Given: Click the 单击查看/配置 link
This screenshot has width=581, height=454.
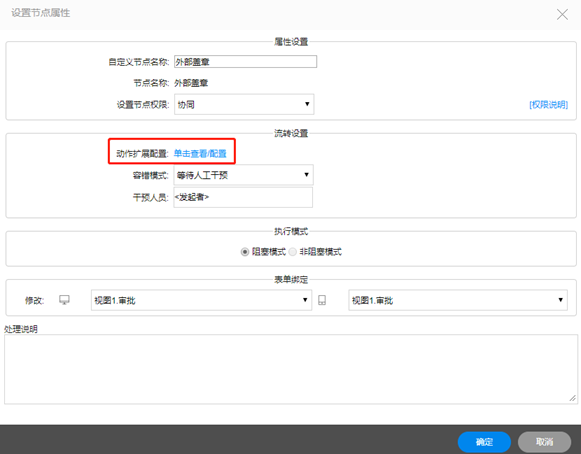Looking at the screenshot, I should (x=200, y=153).
